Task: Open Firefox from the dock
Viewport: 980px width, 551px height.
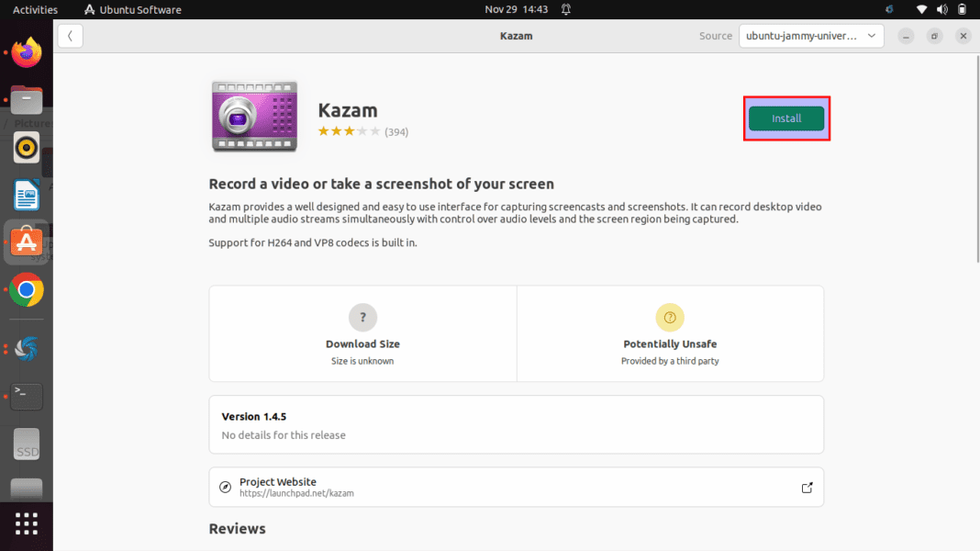Action: pos(25,52)
